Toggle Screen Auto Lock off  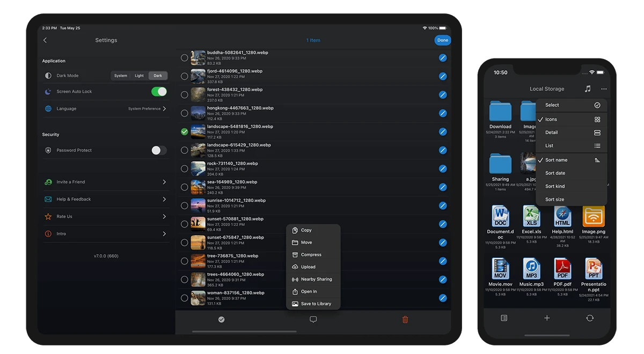[x=158, y=92]
